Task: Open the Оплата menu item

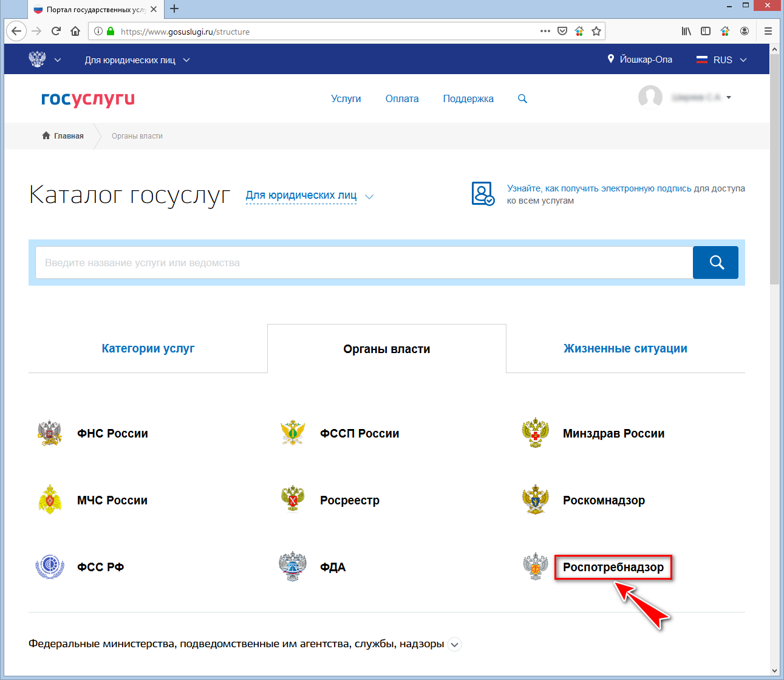Action: tap(402, 98)
